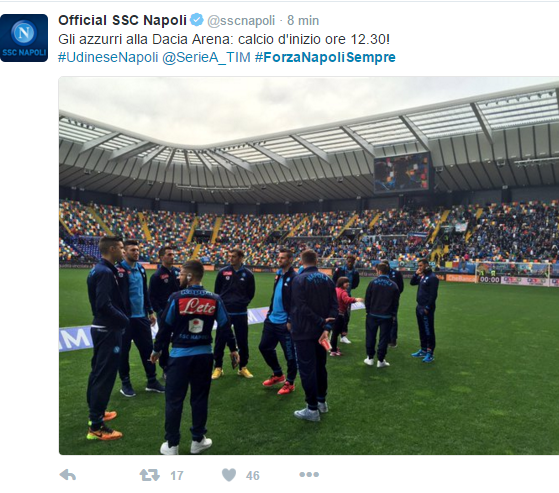The width and height of the screenshot is (559, 493).
Task: Open the #ForzaNapoliSempre hashtag
Action: pyautogui.click(x=325, y=57)
